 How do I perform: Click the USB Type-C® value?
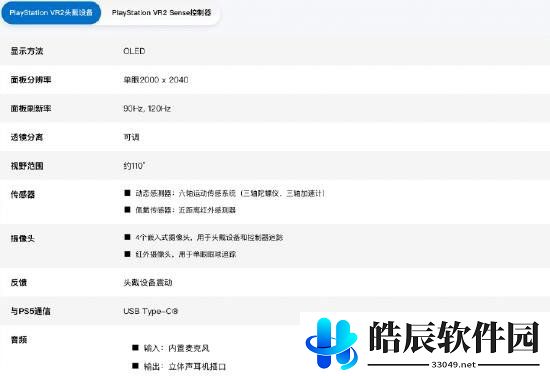pos(151,311)
